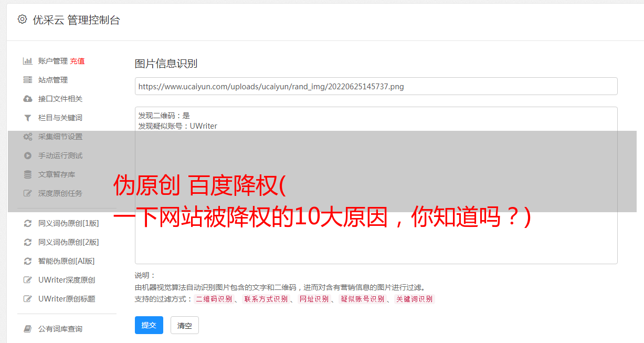Click the book icon for 公有词库查询
Viewport: 644px width, 343px height.
coord(28,329)
